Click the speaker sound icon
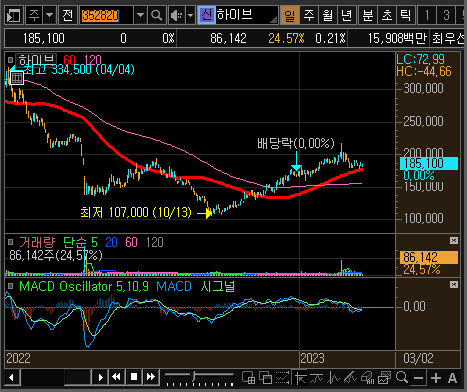 (177, 15)
